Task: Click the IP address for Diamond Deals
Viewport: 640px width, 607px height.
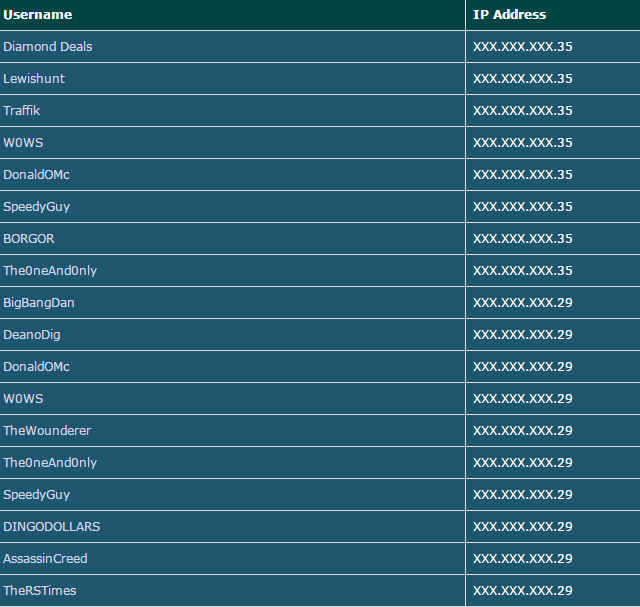Action: pos(523,47)
